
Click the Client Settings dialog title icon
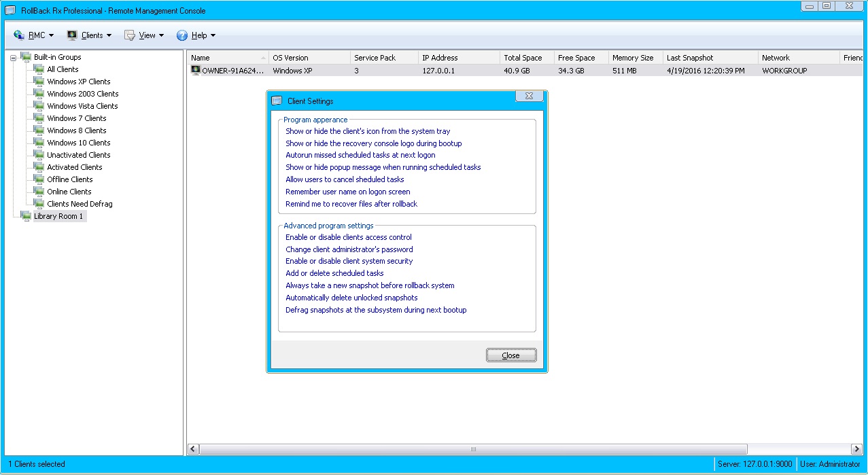(277, 101)
